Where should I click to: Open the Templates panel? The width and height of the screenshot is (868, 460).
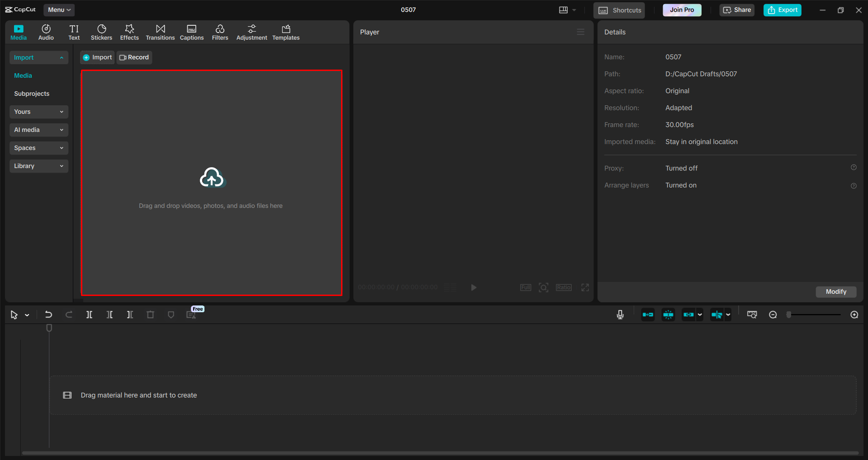pos(285,32)
